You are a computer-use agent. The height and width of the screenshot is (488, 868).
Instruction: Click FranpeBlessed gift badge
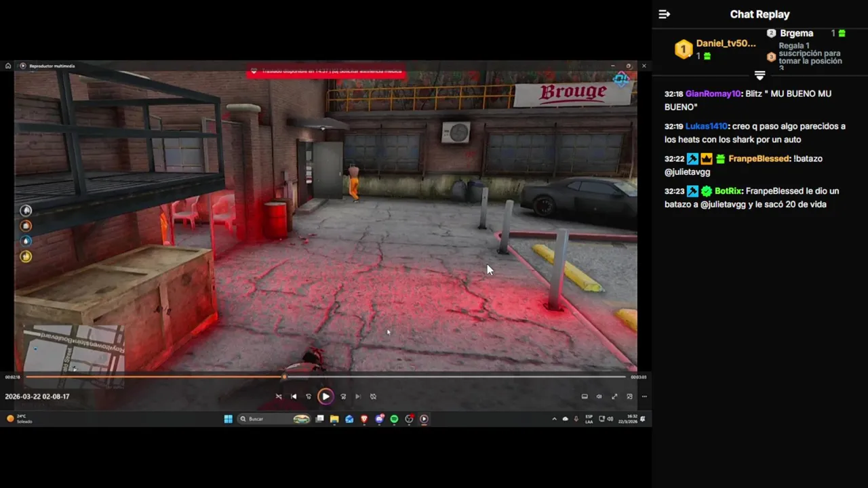pos(720,159)
